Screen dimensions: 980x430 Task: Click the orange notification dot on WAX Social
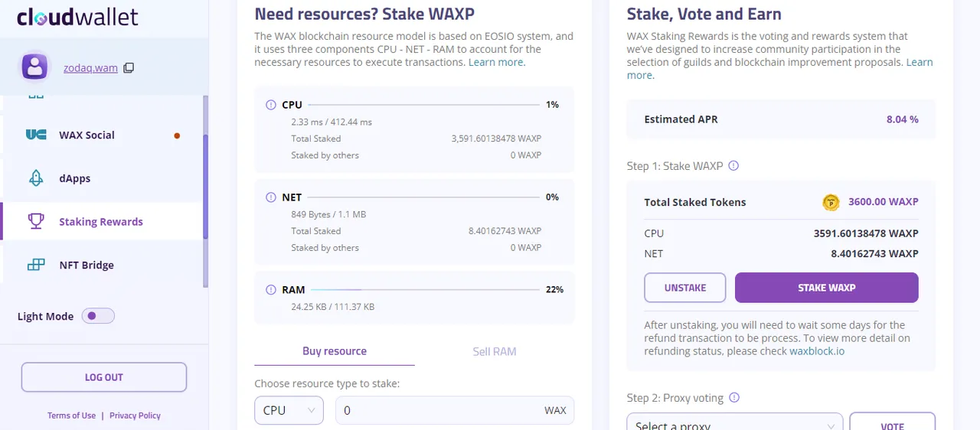pos(177,135)
